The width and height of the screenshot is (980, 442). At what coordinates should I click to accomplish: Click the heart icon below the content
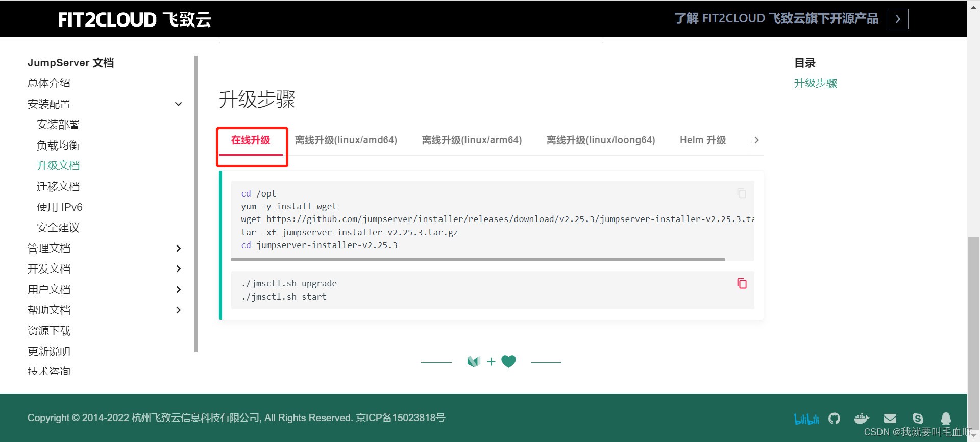click(x=508, y=361)
